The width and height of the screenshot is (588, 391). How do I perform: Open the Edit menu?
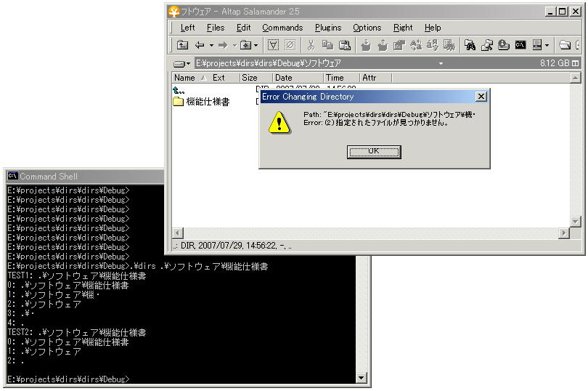tap(243, 28)
